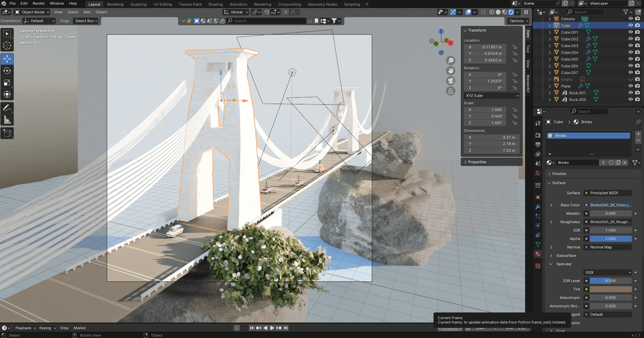644x338 pixels.
Task: Click the Principled BSDF surface button
Action: [x=607, y=193]
